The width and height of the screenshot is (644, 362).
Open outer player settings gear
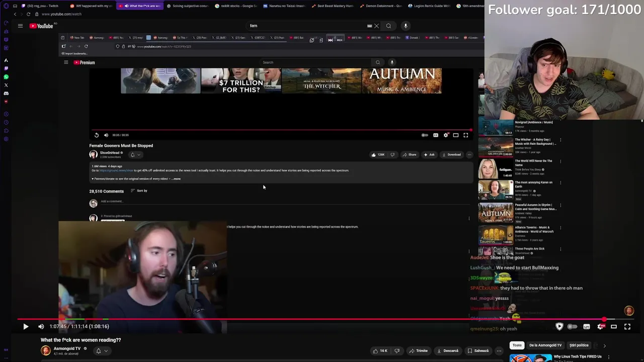click(600, 327)
